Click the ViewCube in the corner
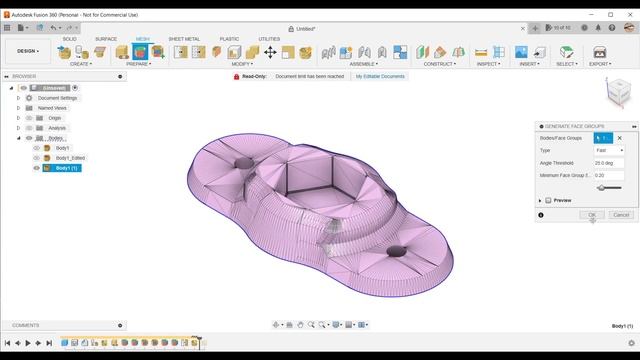The image size is (640, 360). click(x=618, y=93)
